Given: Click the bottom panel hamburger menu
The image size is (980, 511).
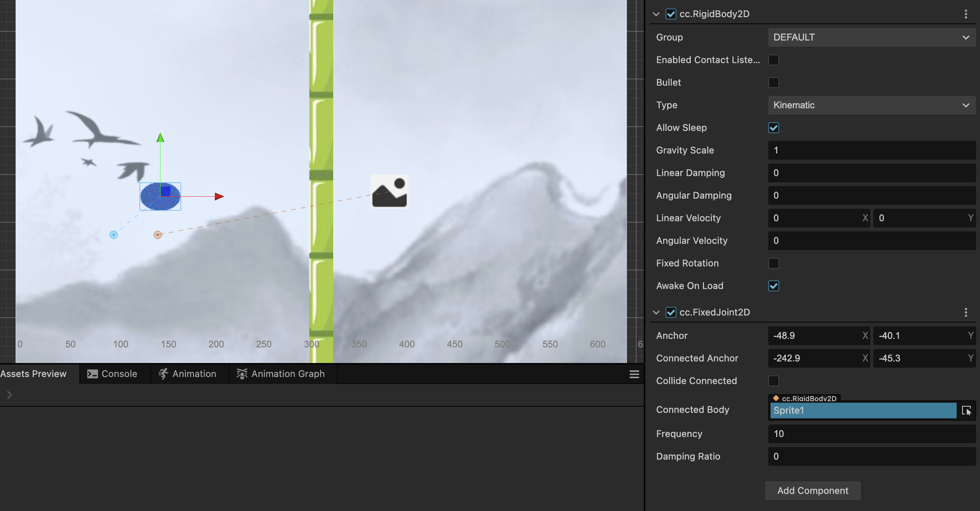Looking at the screenshot, I should coord(634,374).
